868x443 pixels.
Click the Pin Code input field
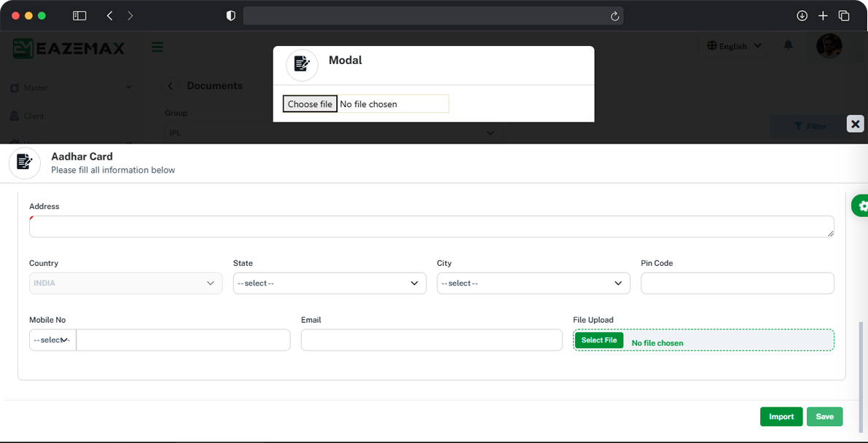(x=738, y=283)
